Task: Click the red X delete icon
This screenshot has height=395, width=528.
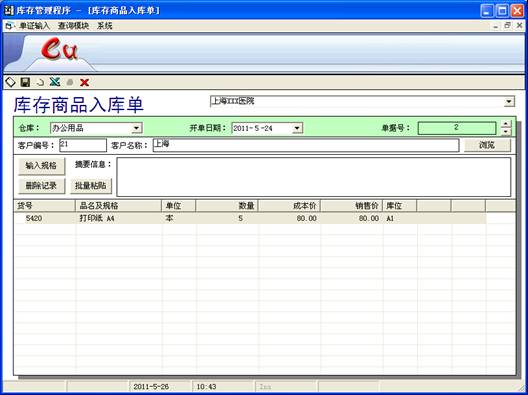Action: point(84,82)
